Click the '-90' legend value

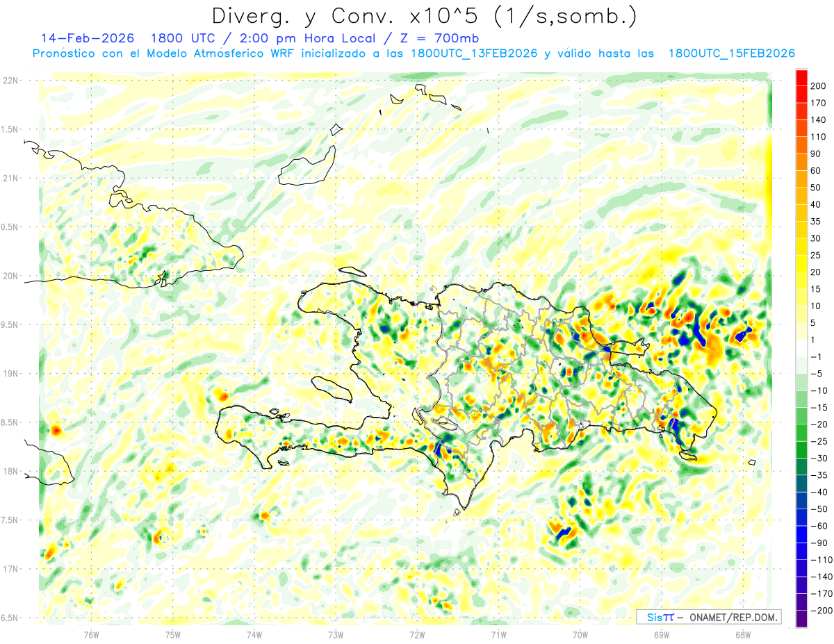coord(818,543)
